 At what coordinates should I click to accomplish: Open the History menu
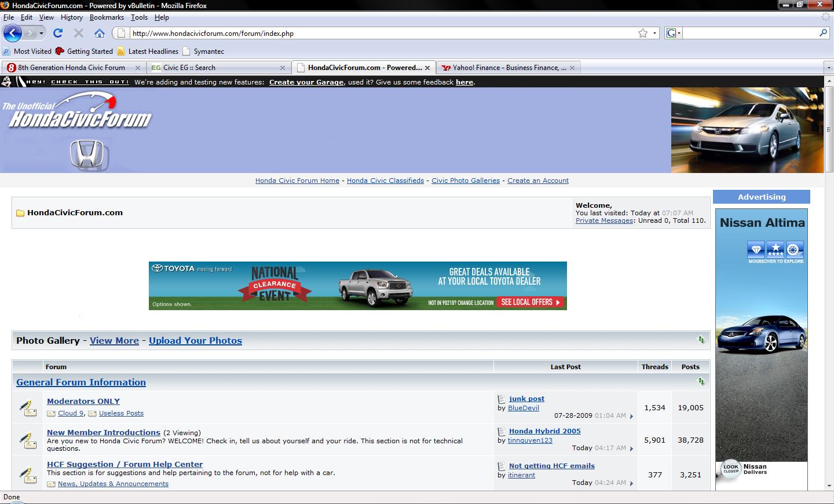point(72,17)
